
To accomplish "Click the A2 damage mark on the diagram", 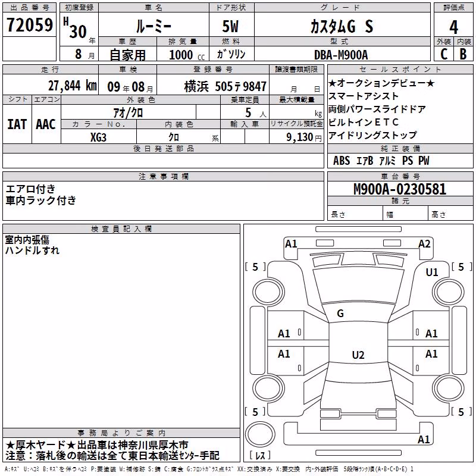I will (424, 244).
